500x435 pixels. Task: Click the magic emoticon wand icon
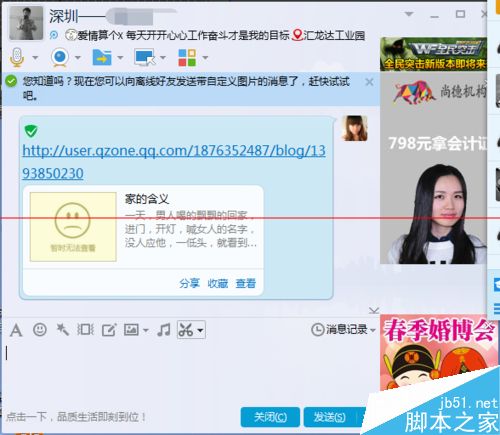pos(62,330)
